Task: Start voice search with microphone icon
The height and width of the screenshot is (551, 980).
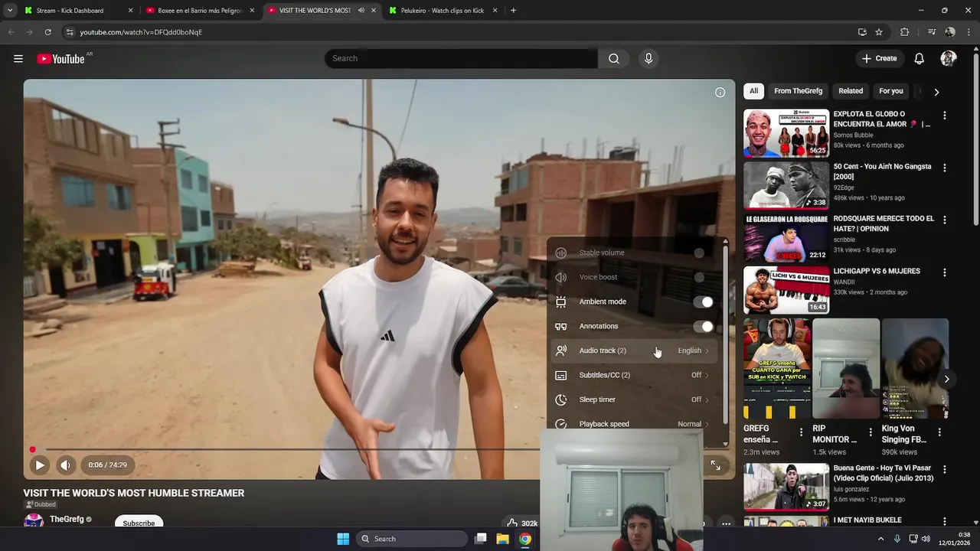Action: 648,59
